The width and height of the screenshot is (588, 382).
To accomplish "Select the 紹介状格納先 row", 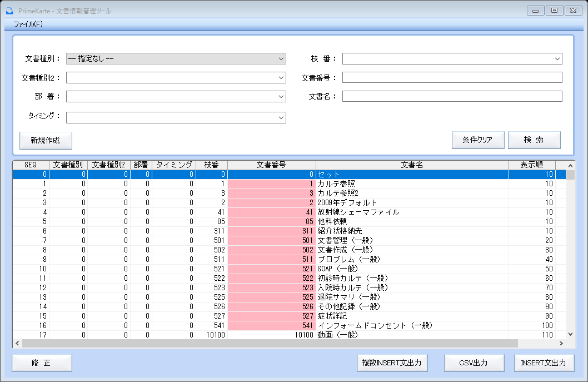I will click(x=289, y=231).
